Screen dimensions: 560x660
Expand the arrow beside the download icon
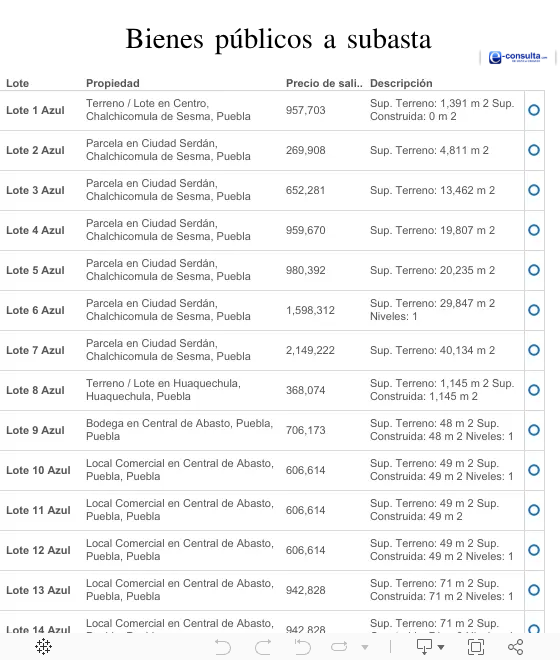pyautogui.click(x=441, y=647)
